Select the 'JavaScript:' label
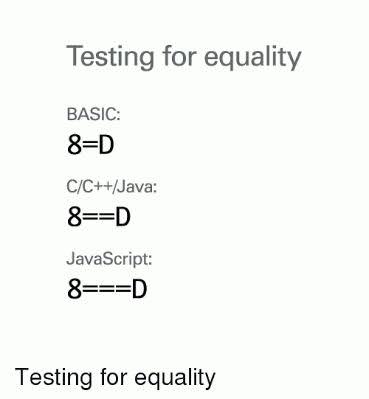This screenshot has width=369, height=399. 109,259
